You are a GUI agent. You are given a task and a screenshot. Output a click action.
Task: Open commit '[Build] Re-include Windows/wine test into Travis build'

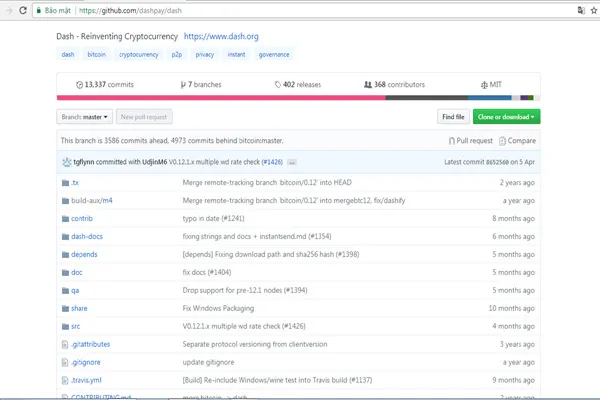click(x=277, y=380)
